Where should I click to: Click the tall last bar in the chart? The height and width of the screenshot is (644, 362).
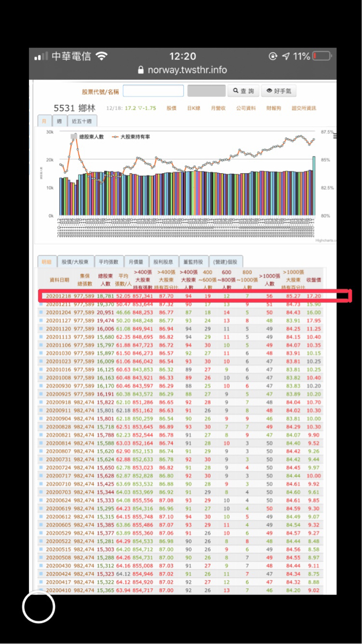314,186
